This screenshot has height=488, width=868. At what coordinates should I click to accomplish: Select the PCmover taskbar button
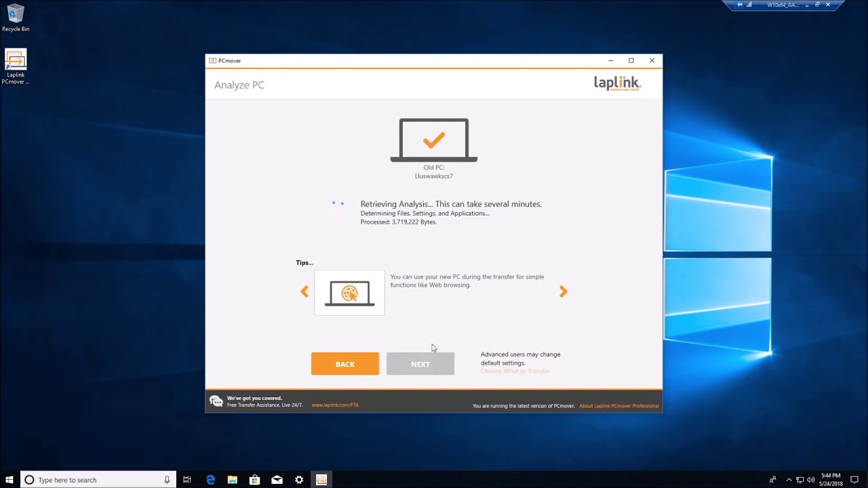click(x=321, y=480)
